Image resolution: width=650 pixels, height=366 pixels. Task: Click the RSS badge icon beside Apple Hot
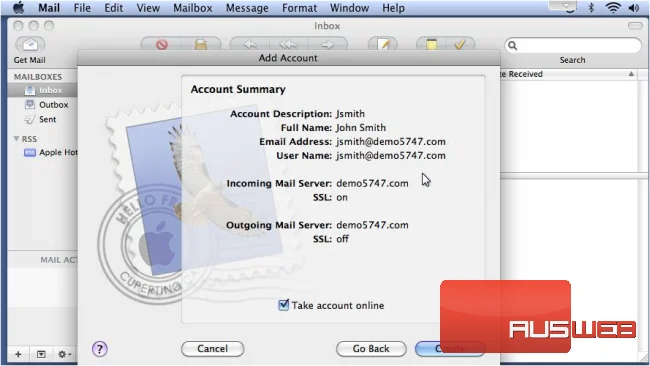pyautogui.click(x=30, y=153)
